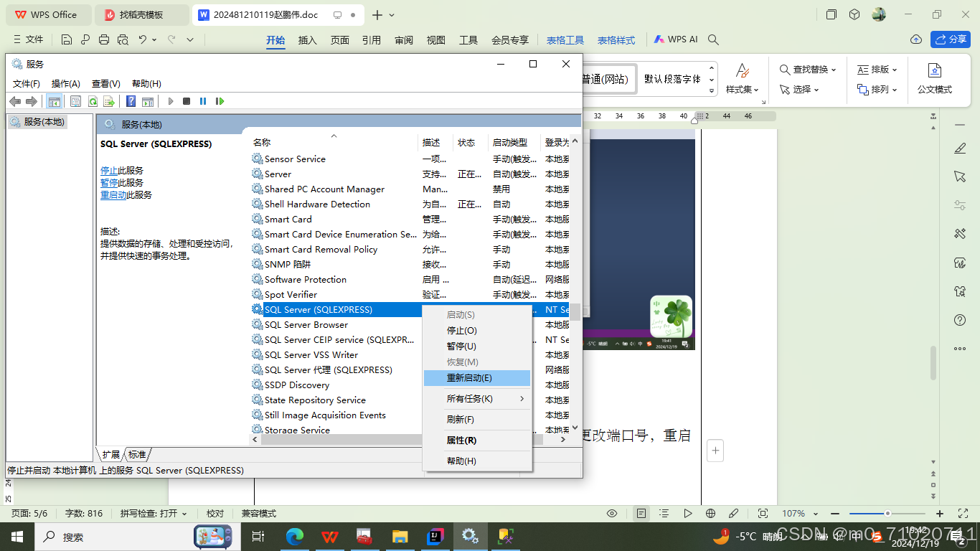This screenshot has width=980, height=551.
Task: Click the blue 分享 button
Action: 951,39
